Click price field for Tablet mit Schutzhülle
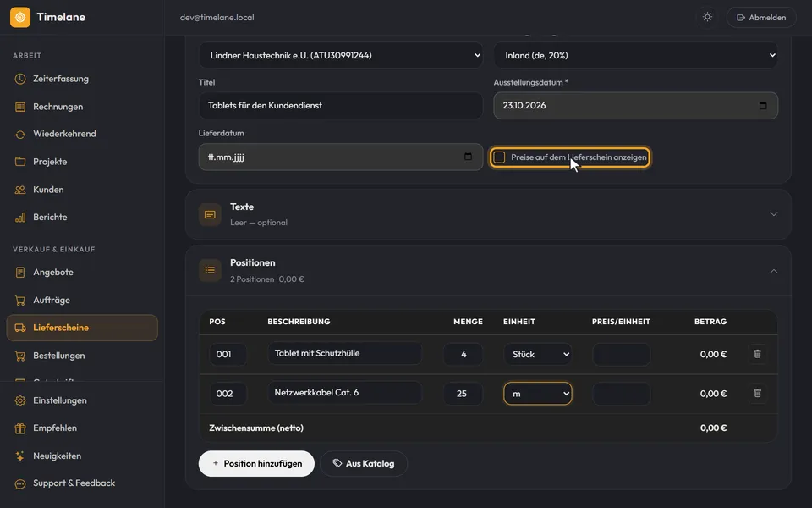812x508 pixels. [x=621, y=354]
